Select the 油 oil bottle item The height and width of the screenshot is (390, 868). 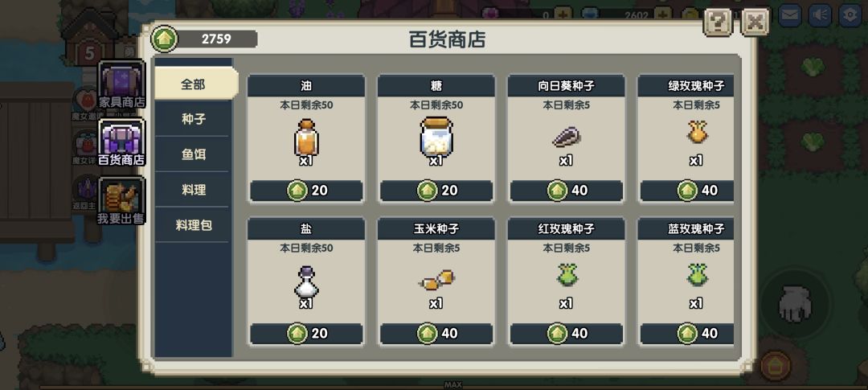(x=306, y=138)
